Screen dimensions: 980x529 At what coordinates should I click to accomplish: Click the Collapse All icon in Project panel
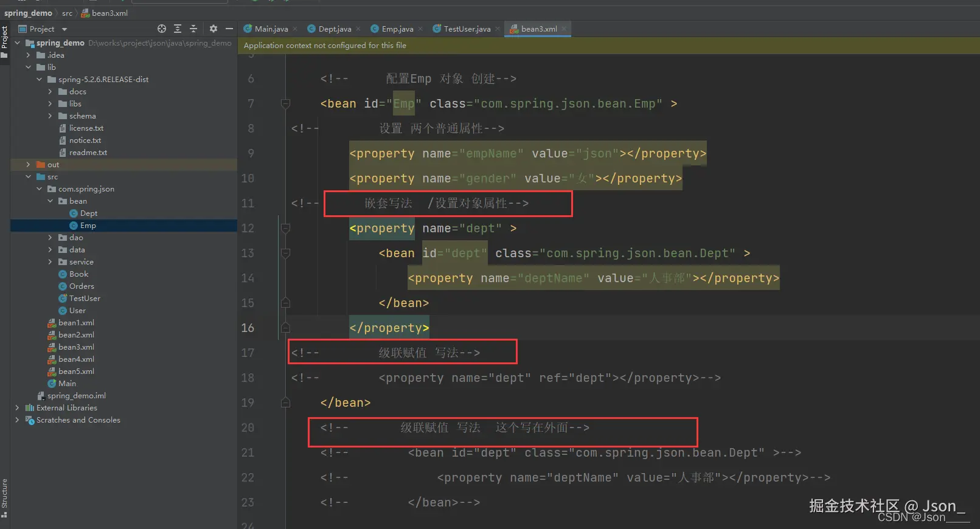[x=193, y=29]
